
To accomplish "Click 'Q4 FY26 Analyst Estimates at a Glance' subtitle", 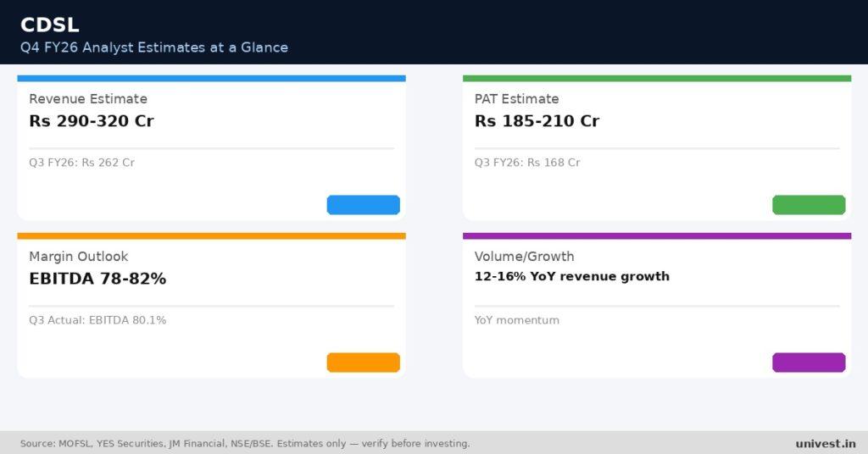I will [154, 47].
